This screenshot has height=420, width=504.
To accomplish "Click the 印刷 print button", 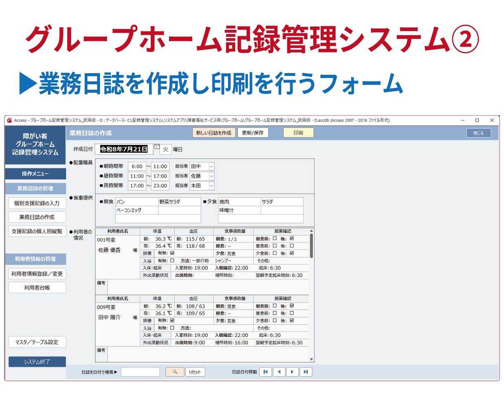I will [x=298, y=133].
